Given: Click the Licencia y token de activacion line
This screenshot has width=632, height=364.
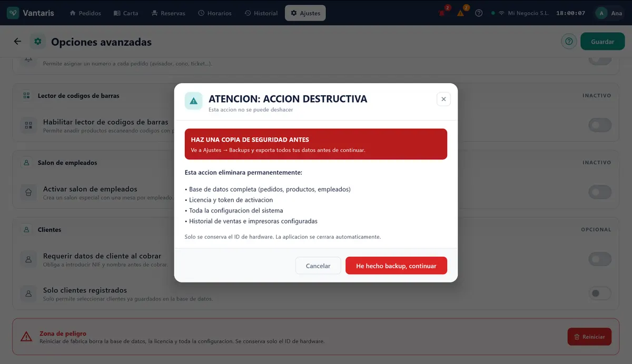Looking at the screenshot, I should [x=229, y=200].
